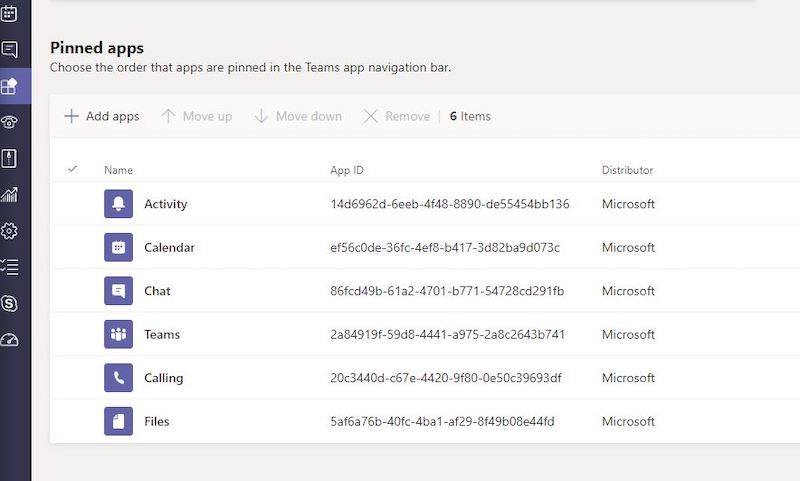Click Microsoft distributor in Activity row
800x481 pixels.
point(628,204)
